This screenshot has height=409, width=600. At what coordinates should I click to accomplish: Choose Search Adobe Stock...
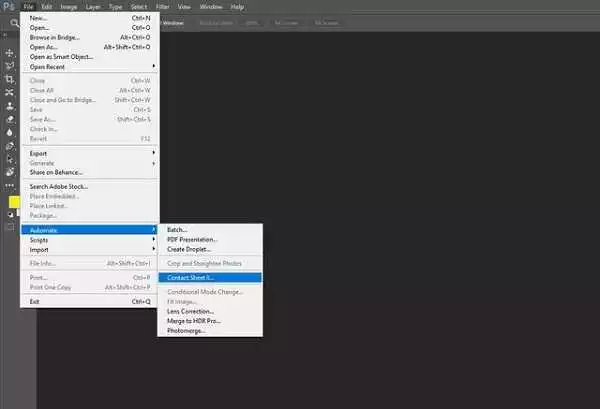[90, 187]
